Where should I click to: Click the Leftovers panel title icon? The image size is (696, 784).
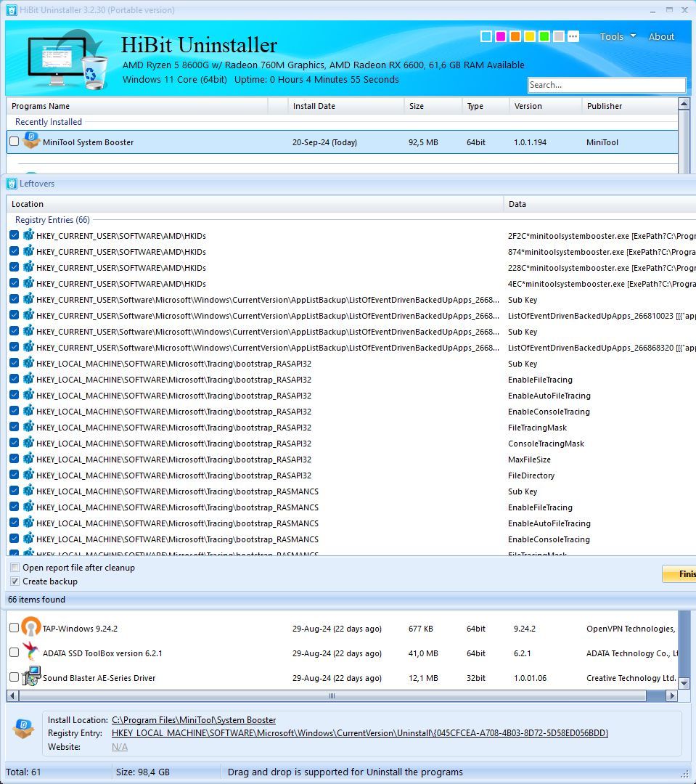point(12,184)
